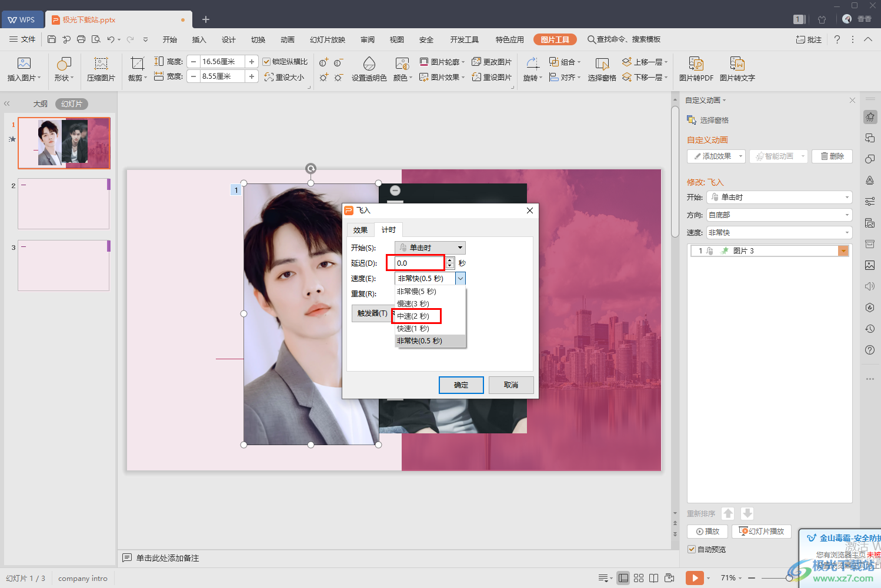Click the zoom slider handle in the status bar
Screen dimensions: 881x588
789,578
